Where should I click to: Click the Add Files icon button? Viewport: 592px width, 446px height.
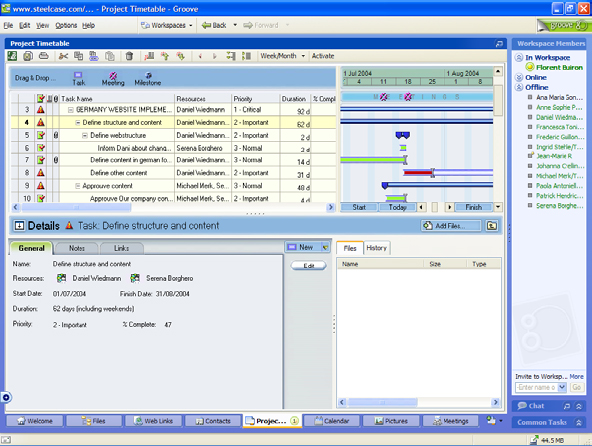pyautogui.click(x=451, y=226)
